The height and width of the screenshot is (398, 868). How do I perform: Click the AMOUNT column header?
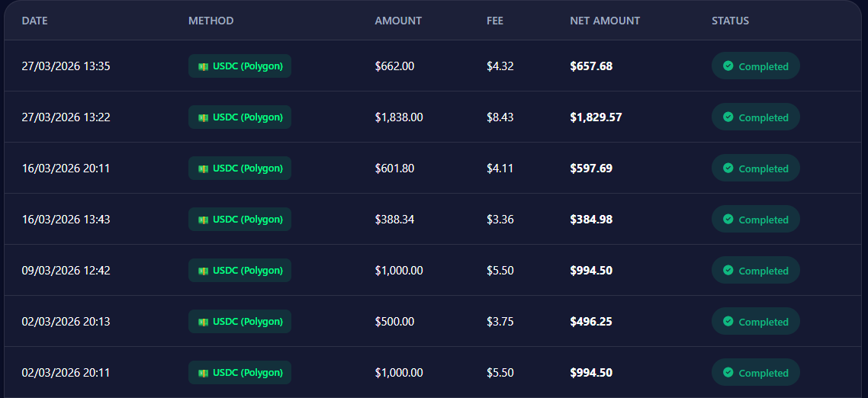398,21
